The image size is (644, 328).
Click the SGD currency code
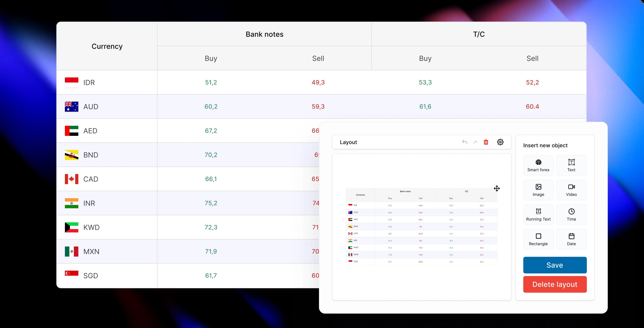tap(91, 276)
